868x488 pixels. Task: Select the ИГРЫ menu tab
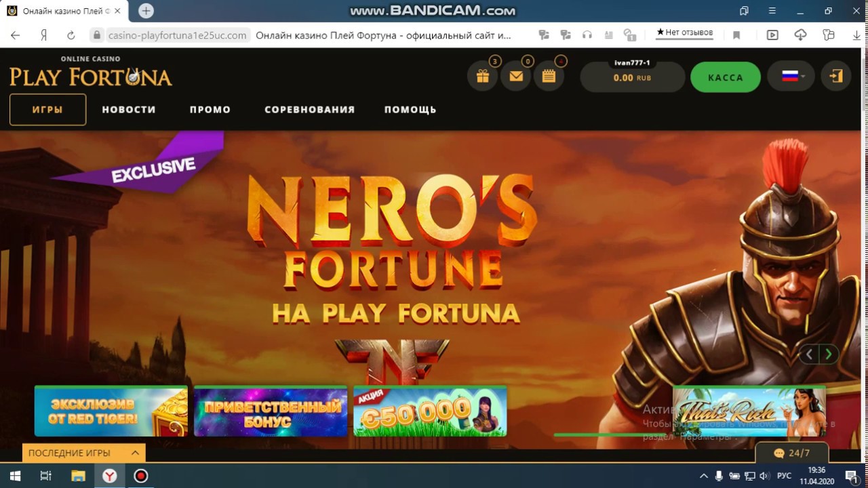(x=47, y=110)
